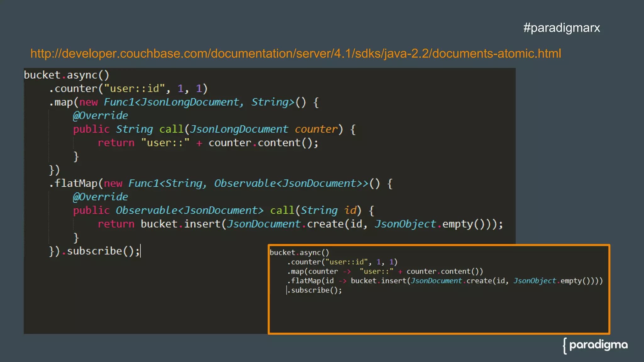This screenshot has width=644, height=362.
Task: Click 'public Observable<JsonDocument> call(String id)' line
Action: pyautogui.click(x=224, y=211)
